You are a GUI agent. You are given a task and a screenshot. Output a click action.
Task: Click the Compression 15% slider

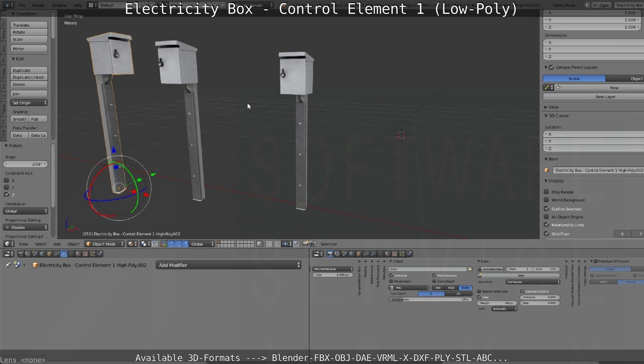point(430,299)
